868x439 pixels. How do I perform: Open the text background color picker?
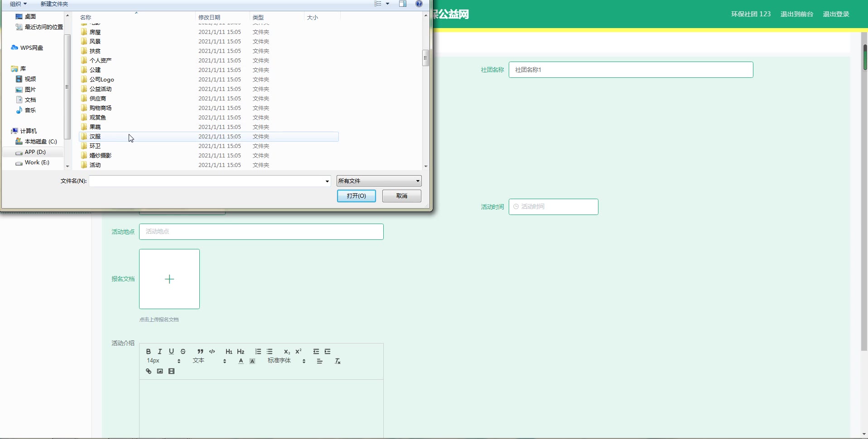252,361
